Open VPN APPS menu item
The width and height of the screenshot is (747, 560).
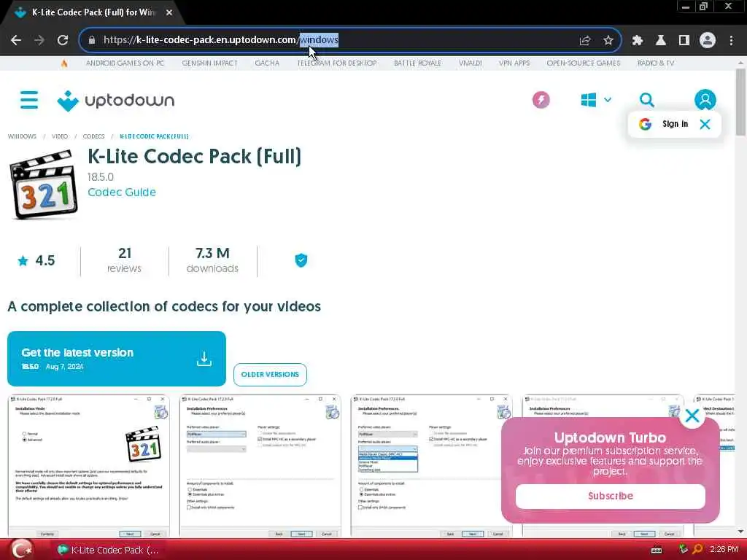514,63
